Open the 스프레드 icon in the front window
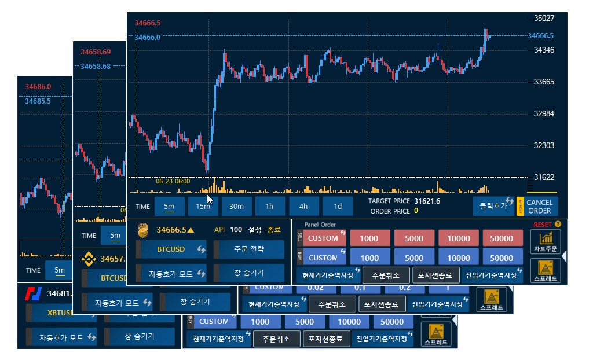The width and height of the screenshot is (593, 364). (546, 271)
